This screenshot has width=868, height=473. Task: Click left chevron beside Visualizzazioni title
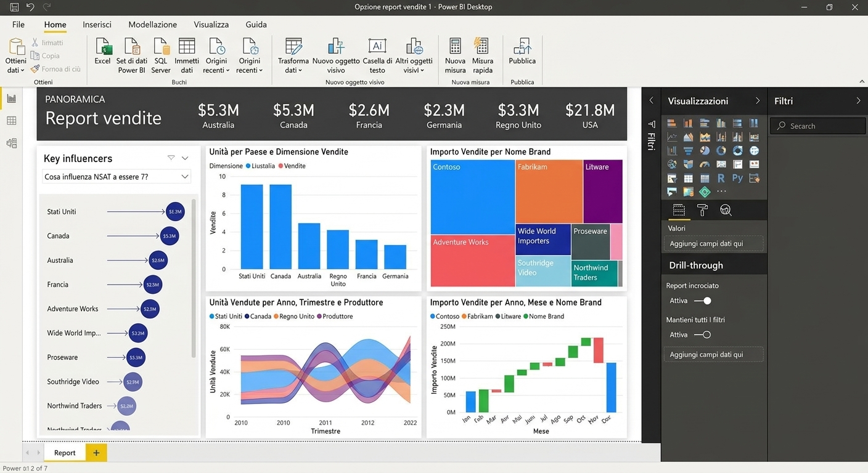pyautogui.click(x=652, y=100)
